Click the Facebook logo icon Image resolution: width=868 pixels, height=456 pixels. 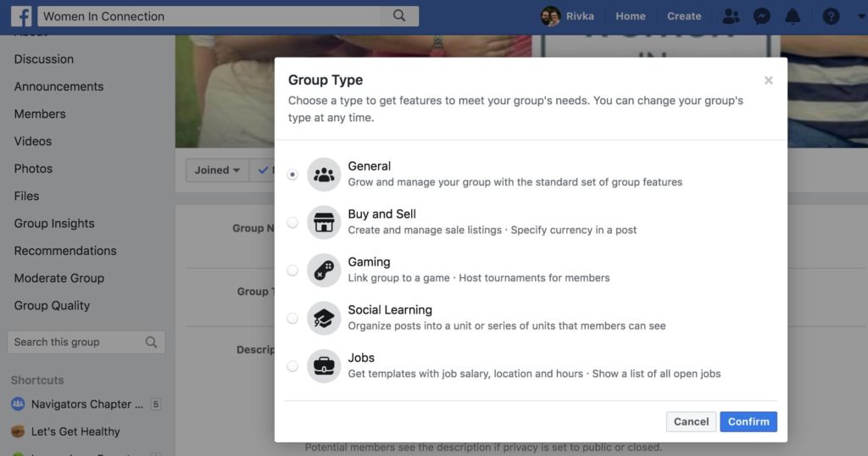pyautogui.click(x=20, y=16)
